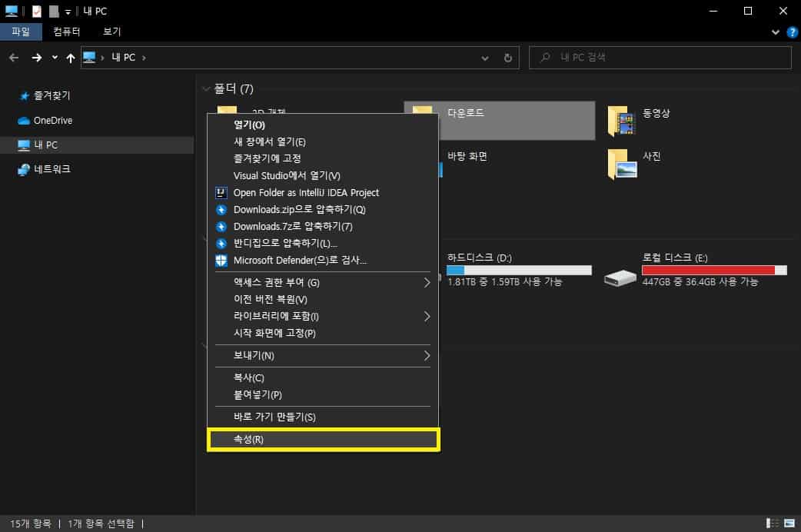
Task: Choose 복사(C) from the context menu
Action: point(322,378)
